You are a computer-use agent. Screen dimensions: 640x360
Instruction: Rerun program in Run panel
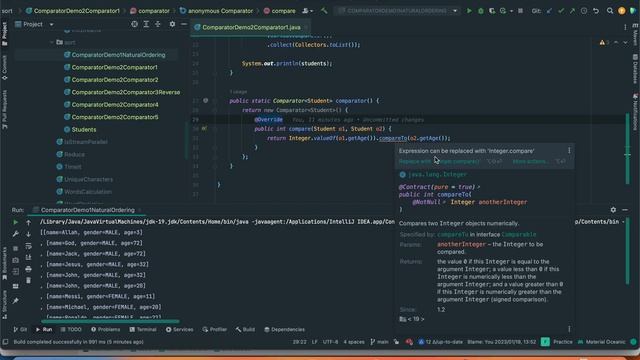click(16, 222)
